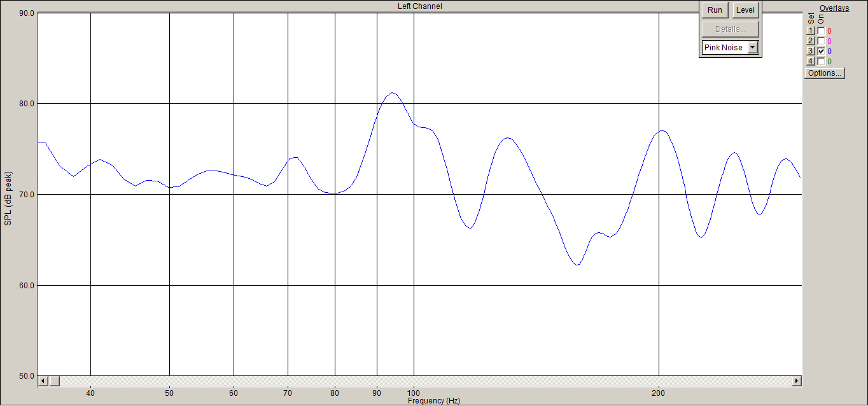This screenshot has height=406, width=868.
Task: Select the Pink Noise text in combo box
Action: point(724,47)
